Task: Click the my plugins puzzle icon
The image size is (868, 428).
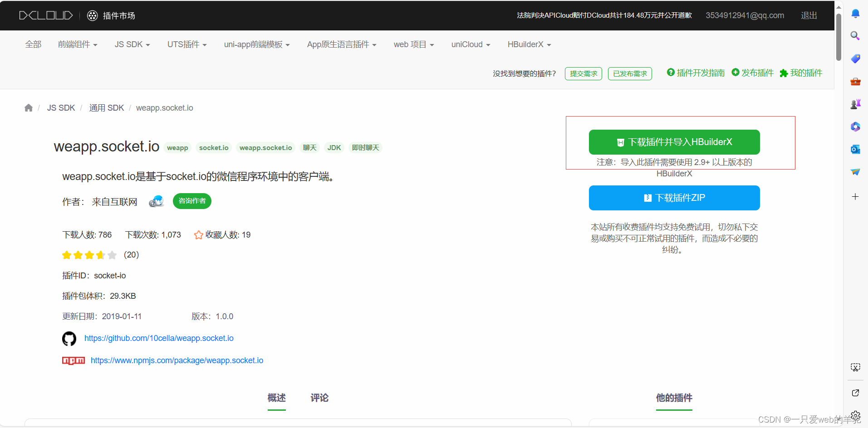Action: (784, 73)
